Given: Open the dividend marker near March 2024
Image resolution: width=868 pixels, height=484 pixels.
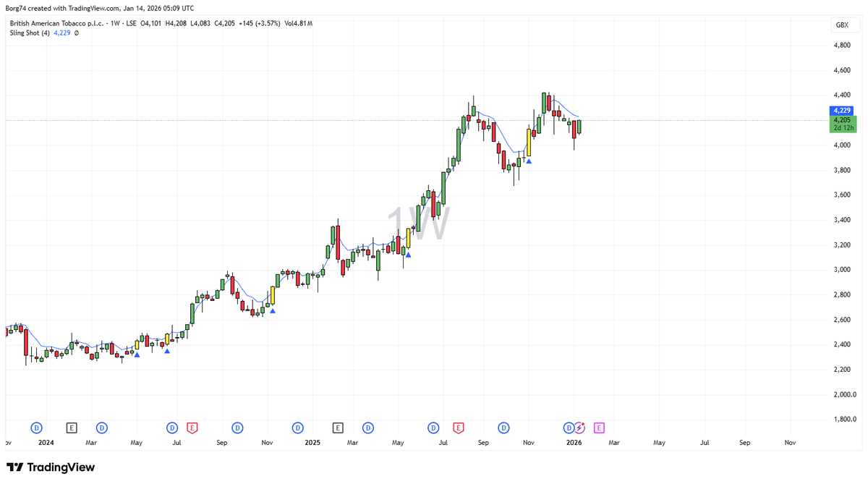Looking at the screenshot, I should pyautogui.click(x=102, y=428).
